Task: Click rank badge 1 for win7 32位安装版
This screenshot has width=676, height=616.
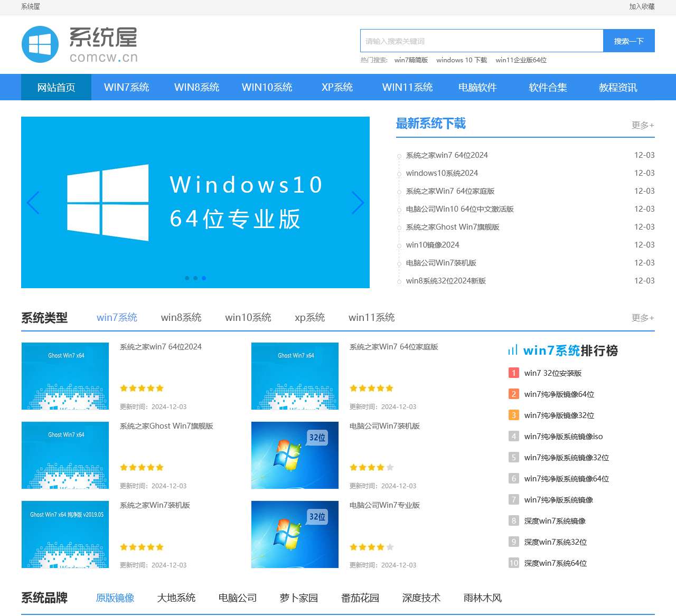Action: click(x=513, y=373)
